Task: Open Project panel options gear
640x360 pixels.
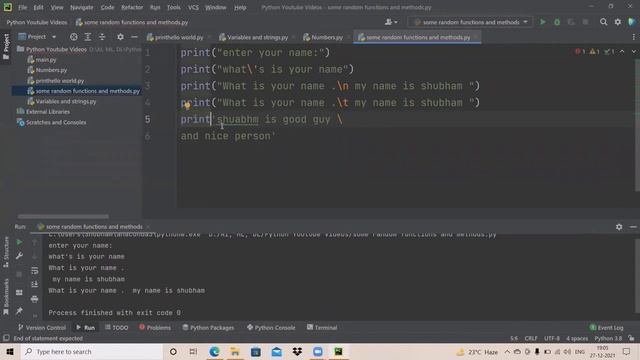Action: click(120, 37)
